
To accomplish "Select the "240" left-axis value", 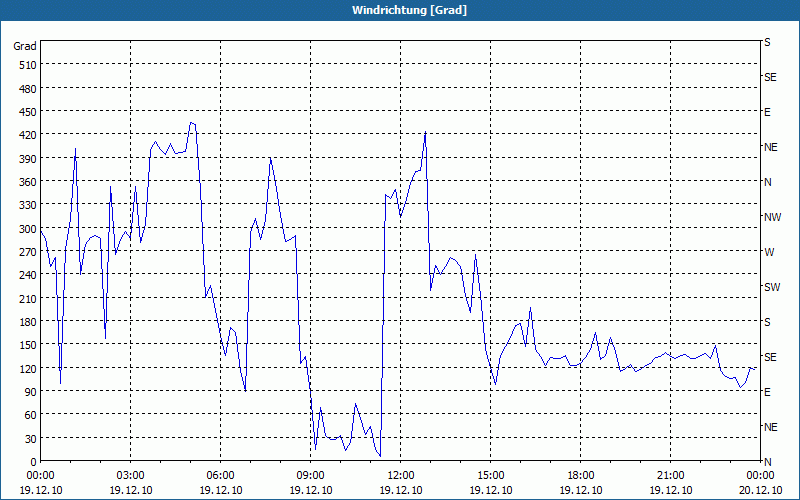I will 28,275.
